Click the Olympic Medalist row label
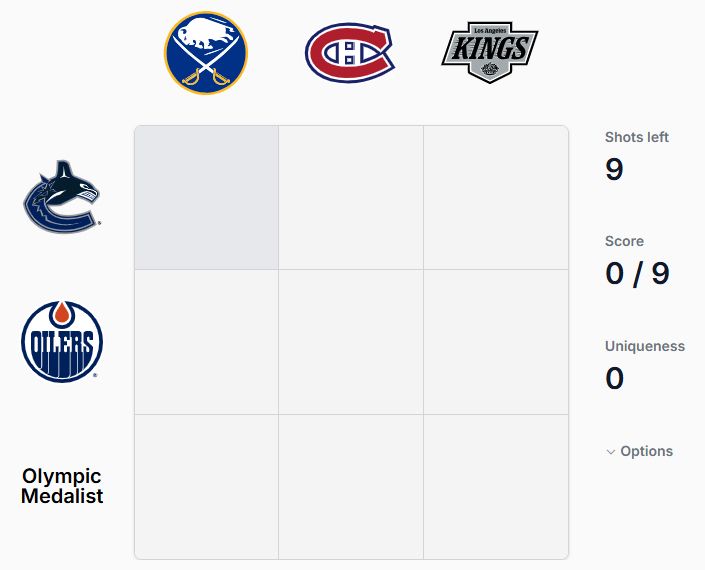 pos(62,486)
